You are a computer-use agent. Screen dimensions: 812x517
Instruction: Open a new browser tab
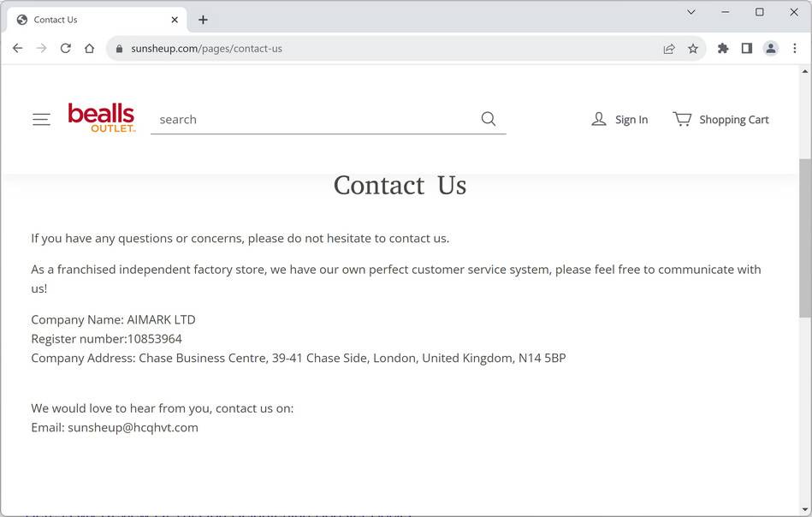203,20
